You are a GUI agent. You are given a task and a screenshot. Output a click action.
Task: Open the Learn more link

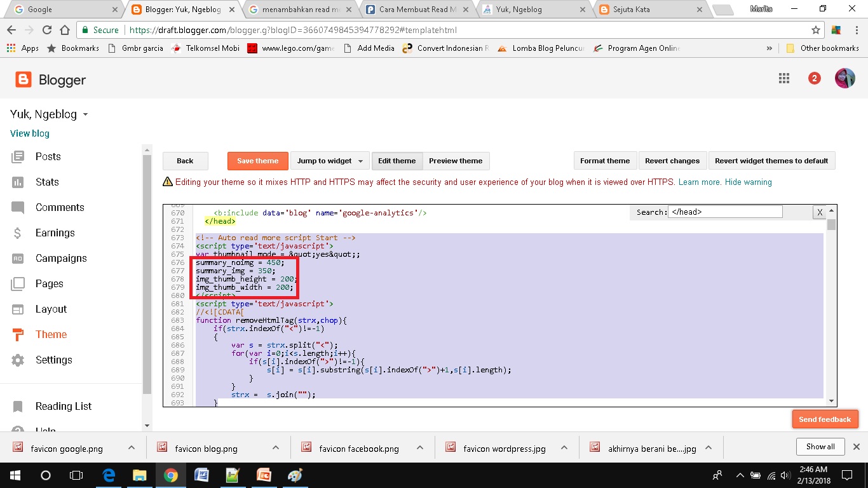pos(700,182)
